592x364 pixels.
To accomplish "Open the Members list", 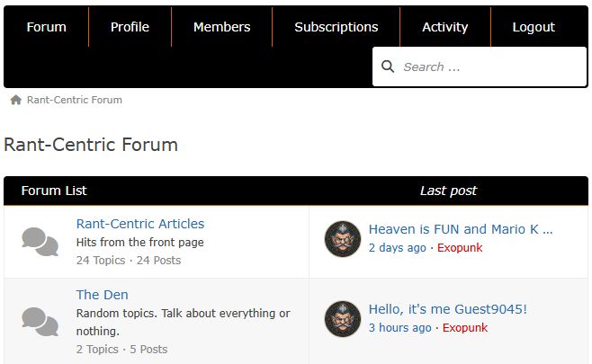I will click(221, 27).
